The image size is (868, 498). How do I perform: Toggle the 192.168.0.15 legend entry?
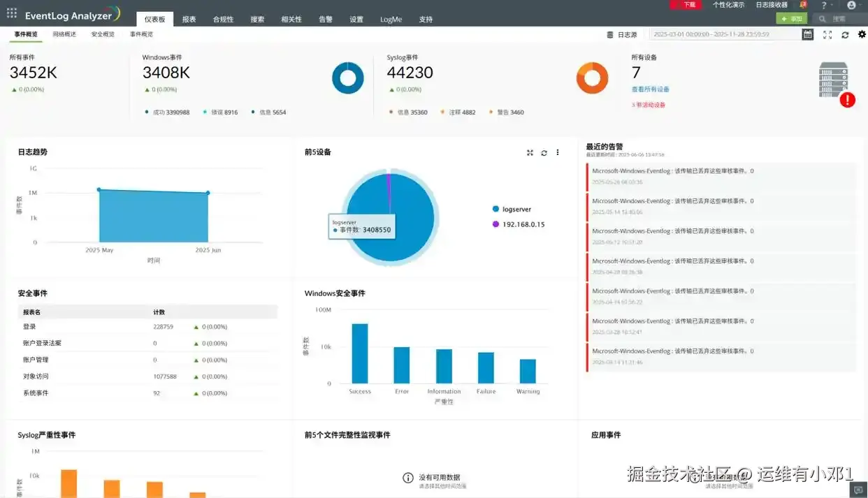tap(519, 224)
